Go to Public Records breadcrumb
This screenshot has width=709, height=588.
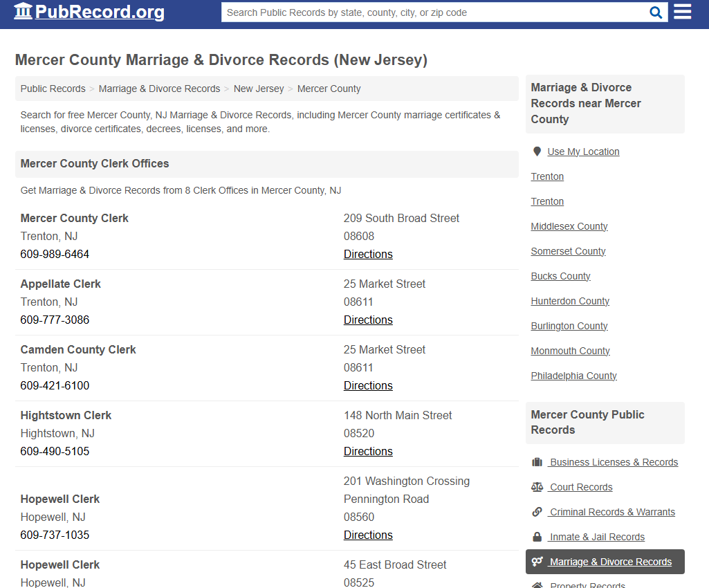pos(53,89)
